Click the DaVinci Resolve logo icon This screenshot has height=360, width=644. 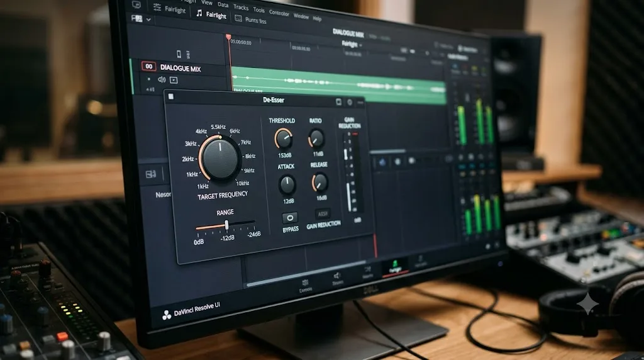click(166, 315)
